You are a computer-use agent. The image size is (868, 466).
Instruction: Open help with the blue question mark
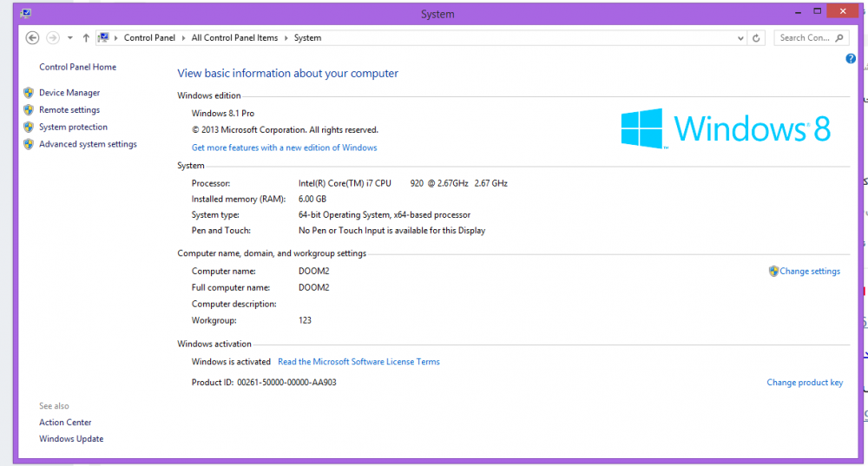(x=851, y=58)
